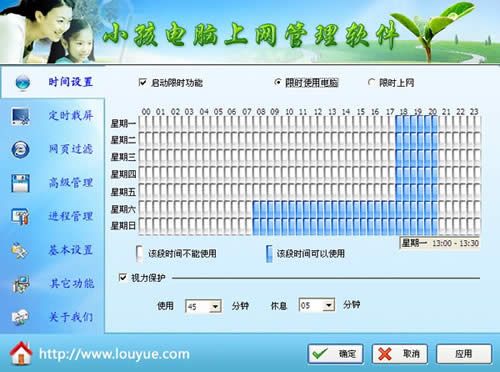The height and width of the screenshot is (372, 500).
Task: Click the 定时截屏 monitor icon
Action: (21, 116)
